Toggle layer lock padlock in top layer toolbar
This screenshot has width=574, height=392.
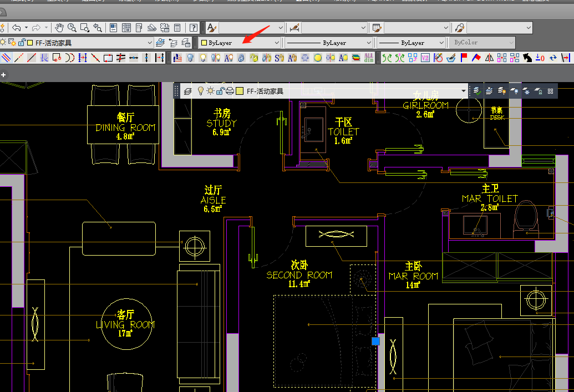click(x=22, y=43)
